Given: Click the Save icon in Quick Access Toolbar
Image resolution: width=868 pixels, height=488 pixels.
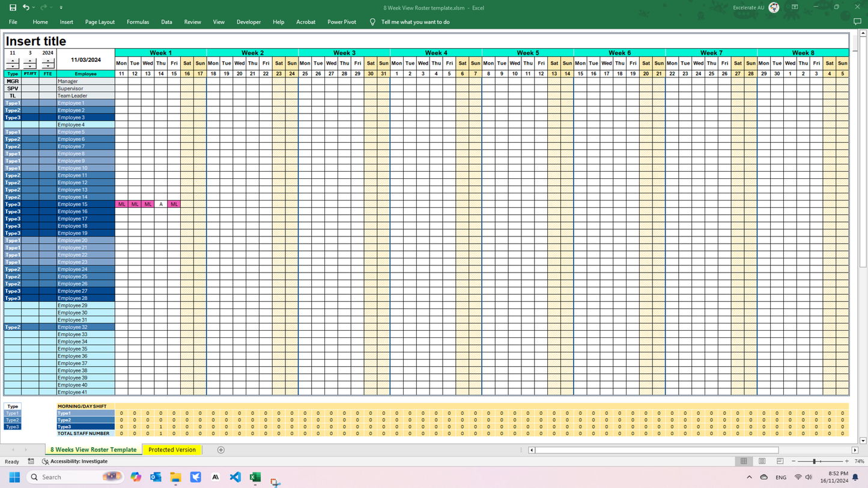Looking at the screenshot, I should tap(13, 7).
